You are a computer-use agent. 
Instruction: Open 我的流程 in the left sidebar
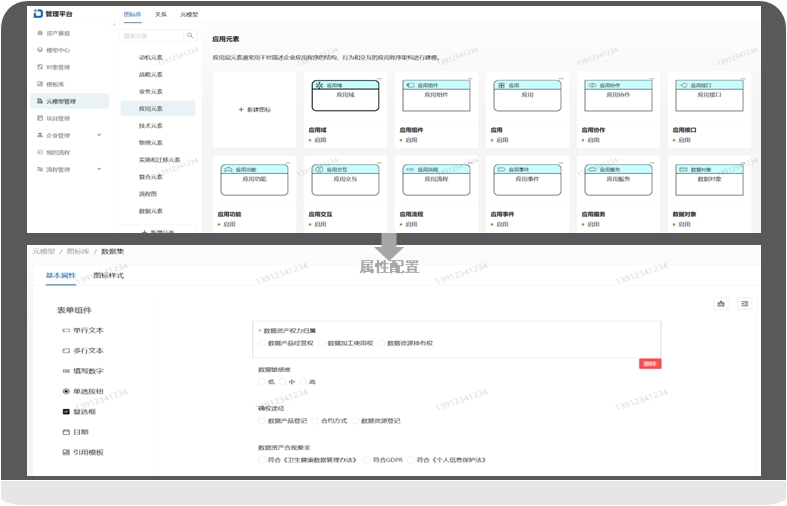(54, 153)
